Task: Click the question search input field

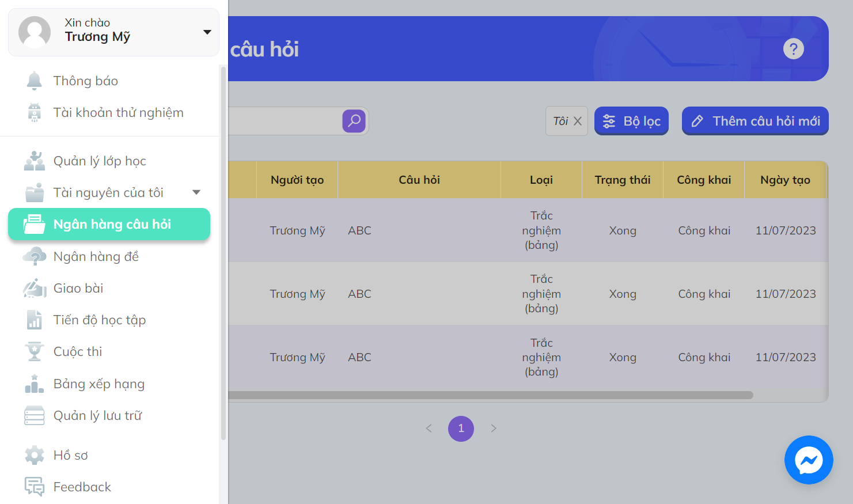Action: coord(285,121)
